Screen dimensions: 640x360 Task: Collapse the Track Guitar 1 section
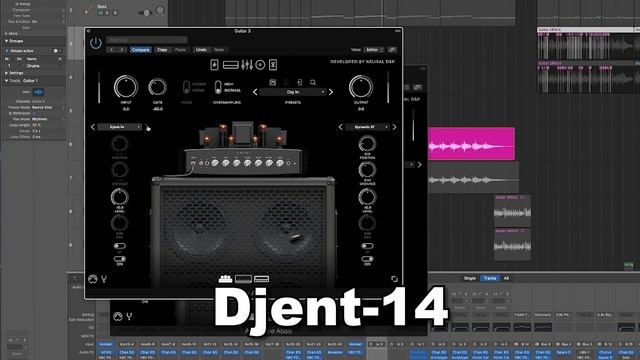click(7, 81)
